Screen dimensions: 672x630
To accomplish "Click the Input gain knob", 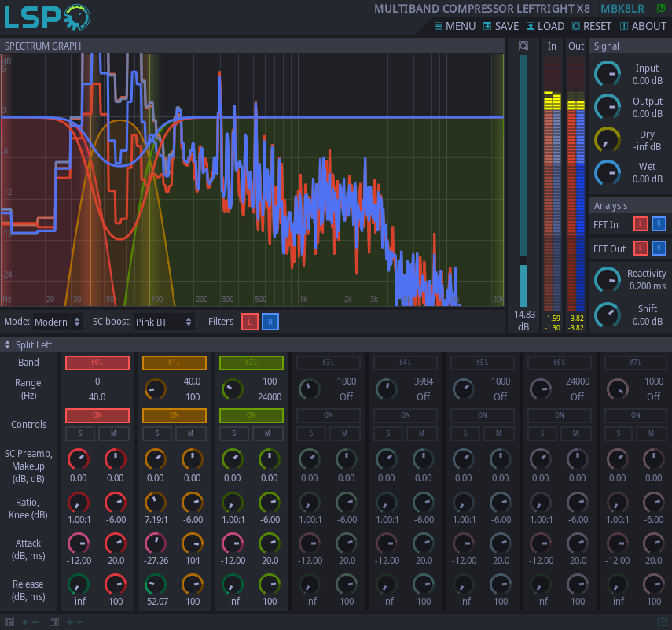I will tap(608, 74).
